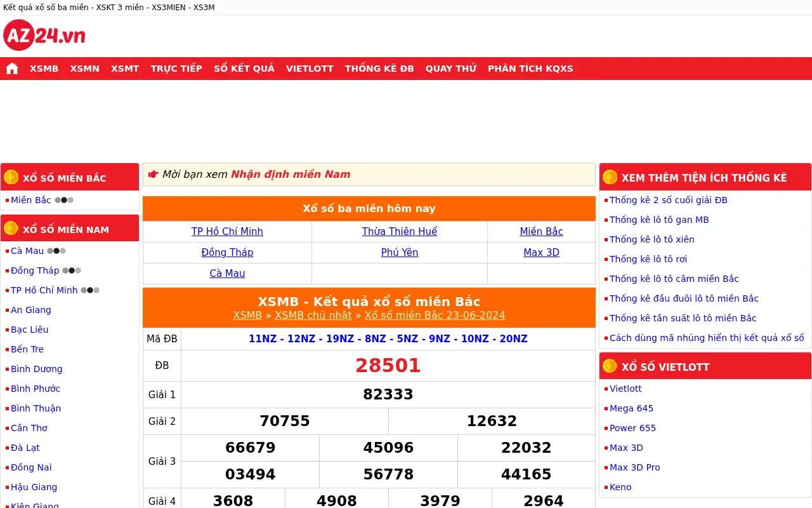Open Thống kê tần suất lô tô miền Bắc
The width and height of the screenshot is (812, 508).
coord(683,318)
